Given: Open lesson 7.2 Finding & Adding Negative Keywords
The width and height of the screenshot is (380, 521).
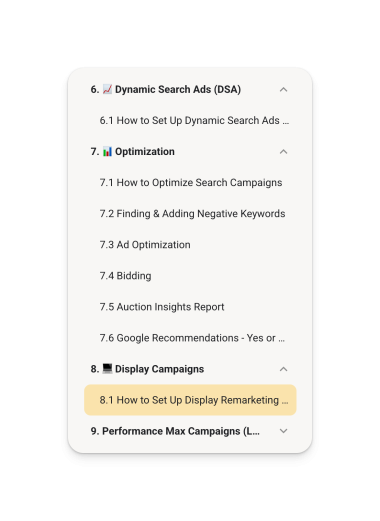Looking at the screenshot, I should pos(190,214).
